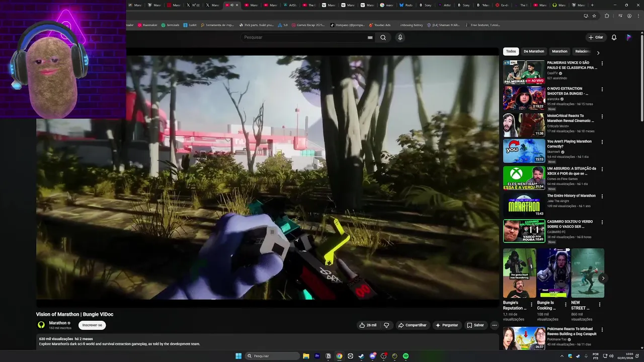Select the 'Marathon' filter chip

[x=559, y=51]
